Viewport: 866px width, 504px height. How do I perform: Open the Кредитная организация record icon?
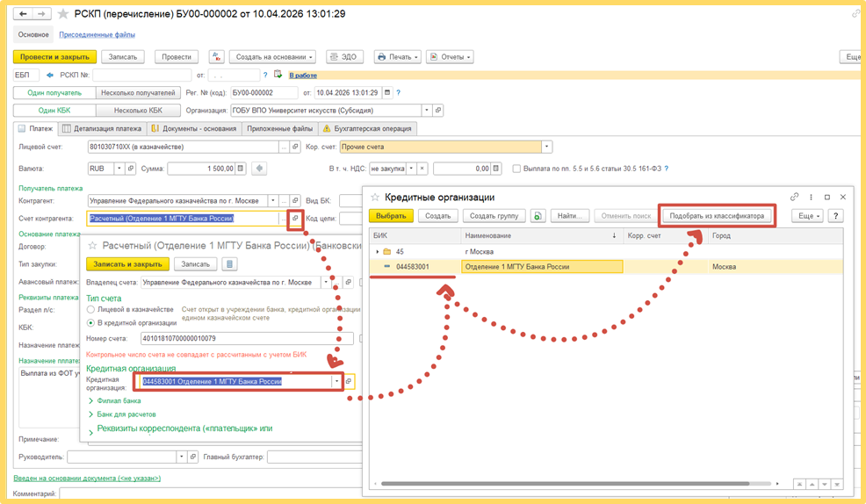(349, 381)
